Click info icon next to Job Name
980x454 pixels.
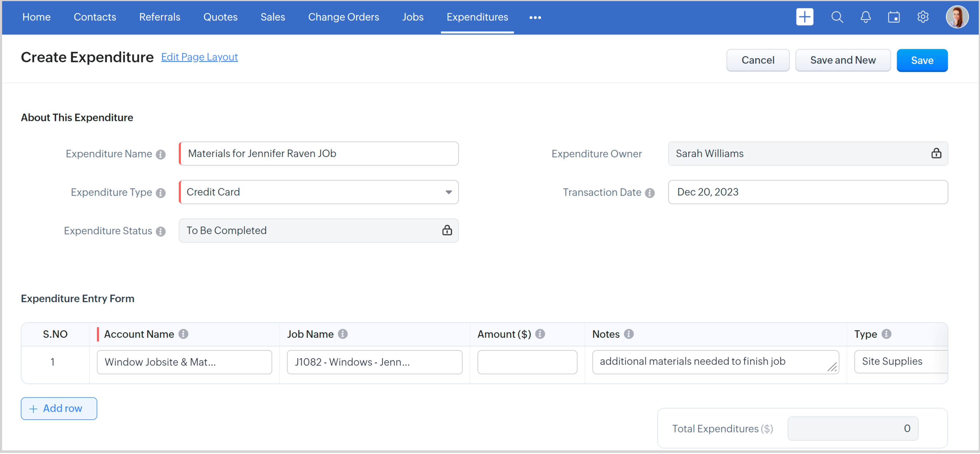pyautogui.click(x=343, y=334)
